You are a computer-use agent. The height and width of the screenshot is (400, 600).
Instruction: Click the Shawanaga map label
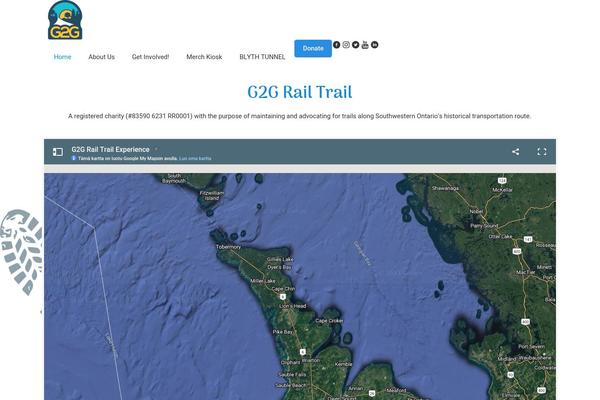445,188
